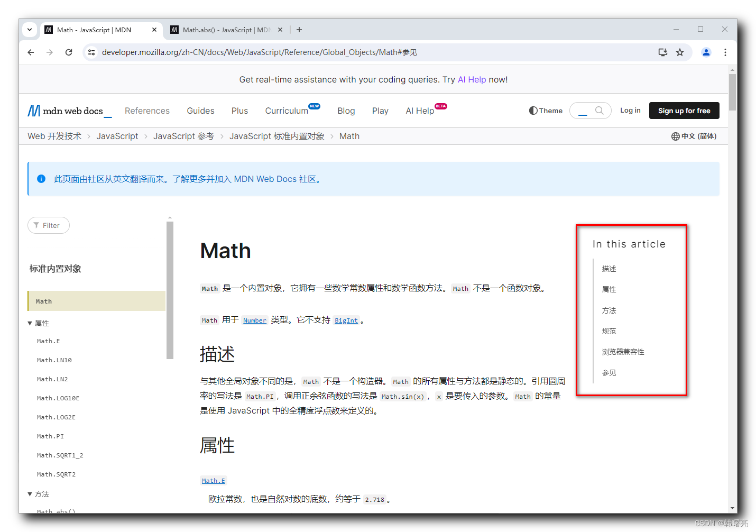Open Math.SQRT2 in the sidebar
The width and height of the screenshot is (756, 532).
coord(56,475)
